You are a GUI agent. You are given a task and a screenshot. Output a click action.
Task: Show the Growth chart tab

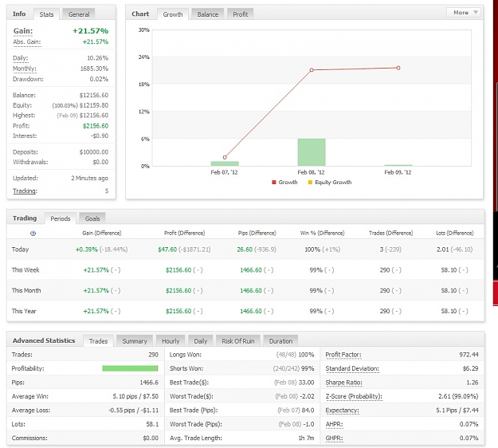tap(173, 14)
